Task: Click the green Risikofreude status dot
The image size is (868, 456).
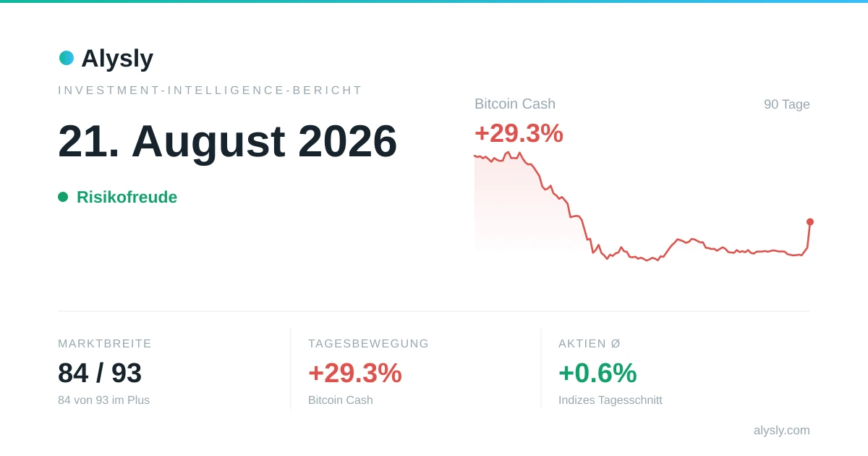Action: pyautogui.click(x=63, y=197)
